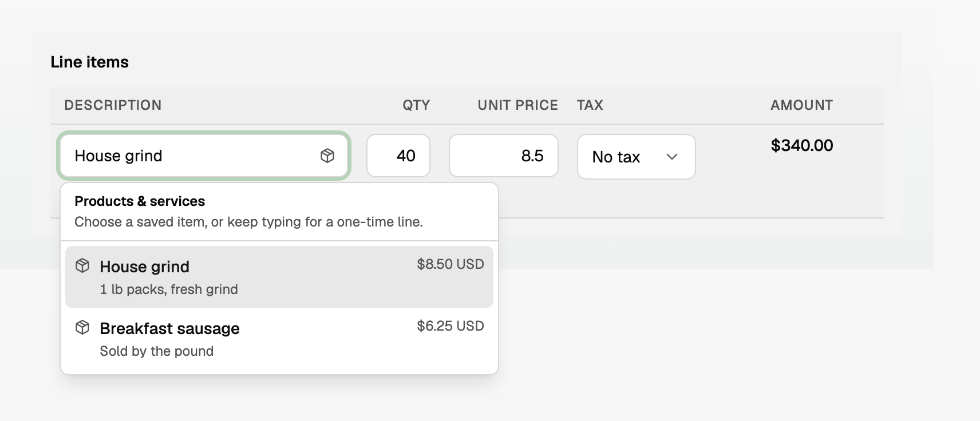Image resolution: width=980 pixels, height=421 pixels.
Task: Open the No tax dropdown
Action: (x=636, y=157)
